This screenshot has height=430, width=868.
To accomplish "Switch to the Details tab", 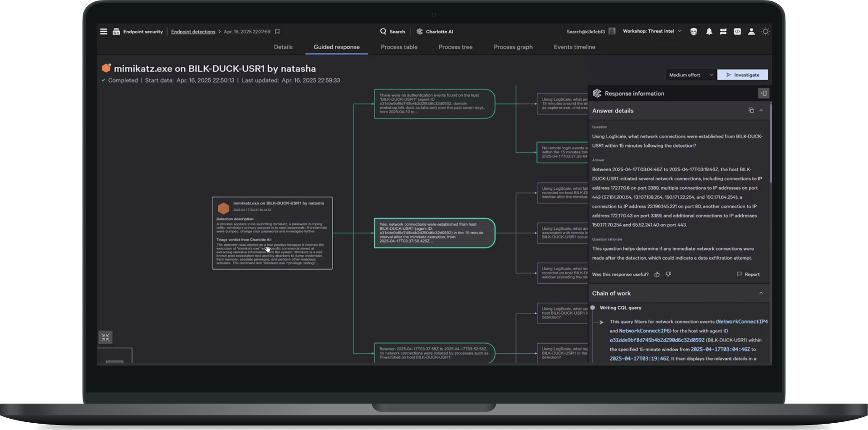I will pyautogui.click(x=283, y=47).
